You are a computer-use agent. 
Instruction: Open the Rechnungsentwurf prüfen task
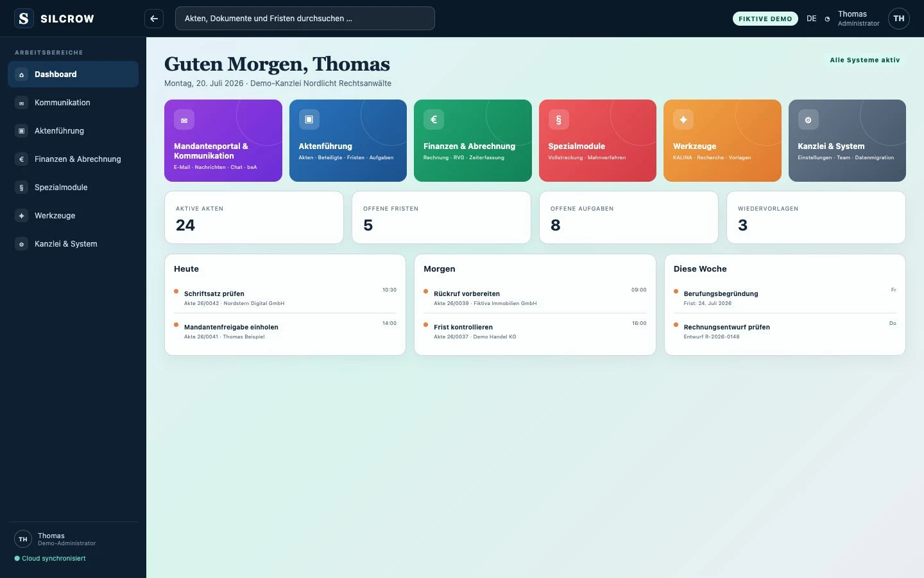pyautogui.click(x=785, y=331)
